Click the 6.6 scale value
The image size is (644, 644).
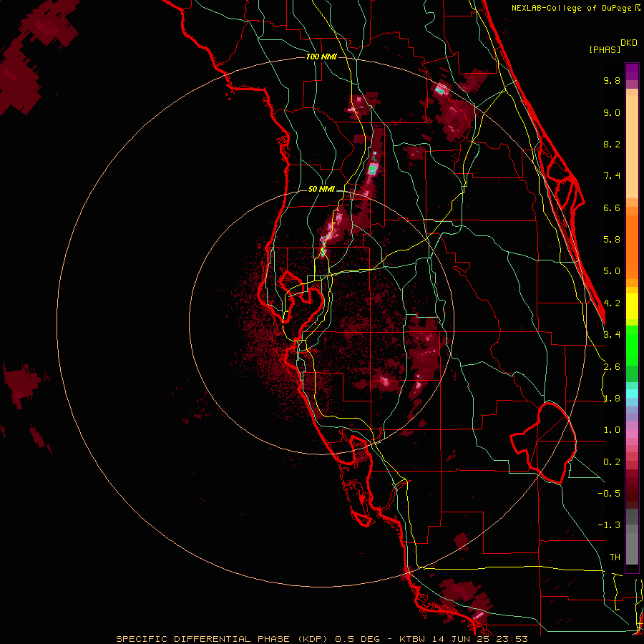coord(612,208)
